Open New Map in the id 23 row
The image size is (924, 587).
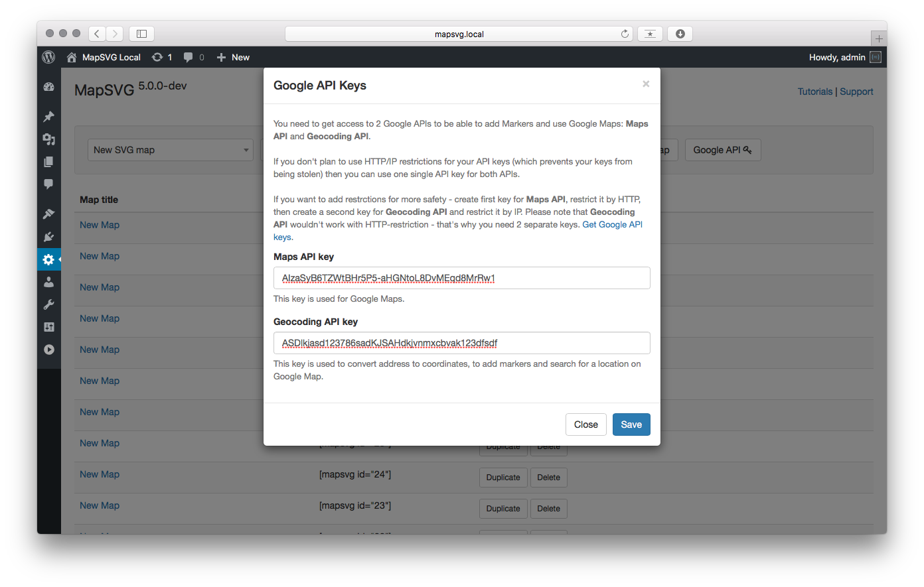(x=100, y=505)
